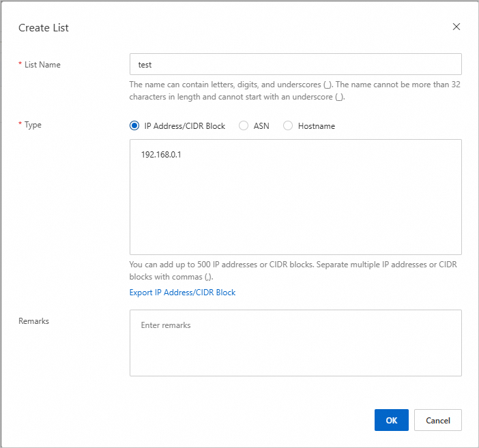
Task: Click the Type field label
Action: click(x=33, y=125)
